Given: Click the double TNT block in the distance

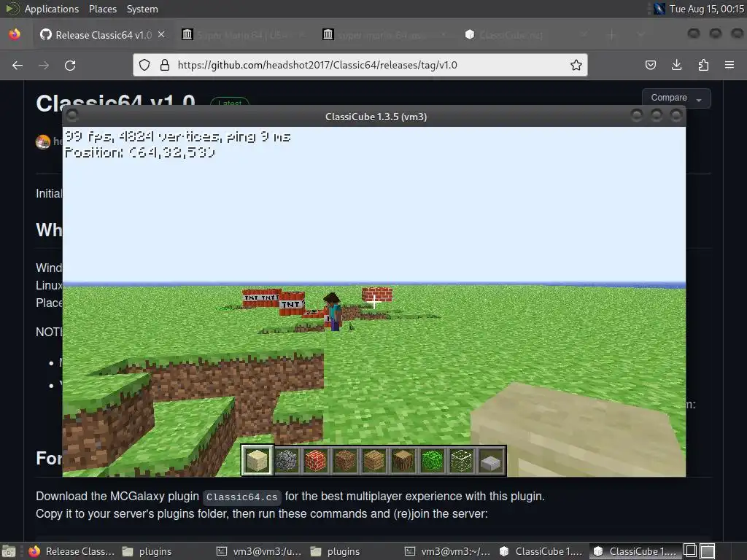Looking at the screenshot, I should click(261, 298).
